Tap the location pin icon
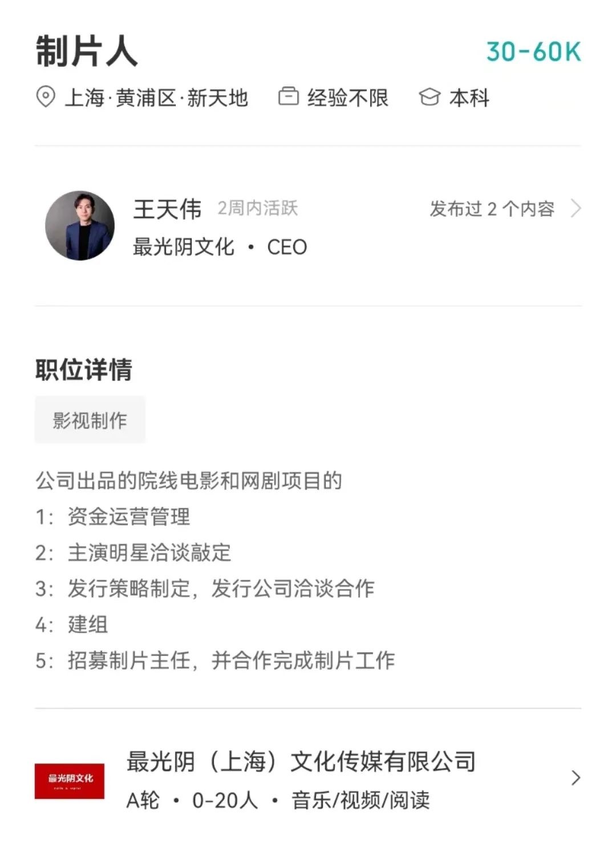This screenshot has width=616, height=849. coord(46,98)
